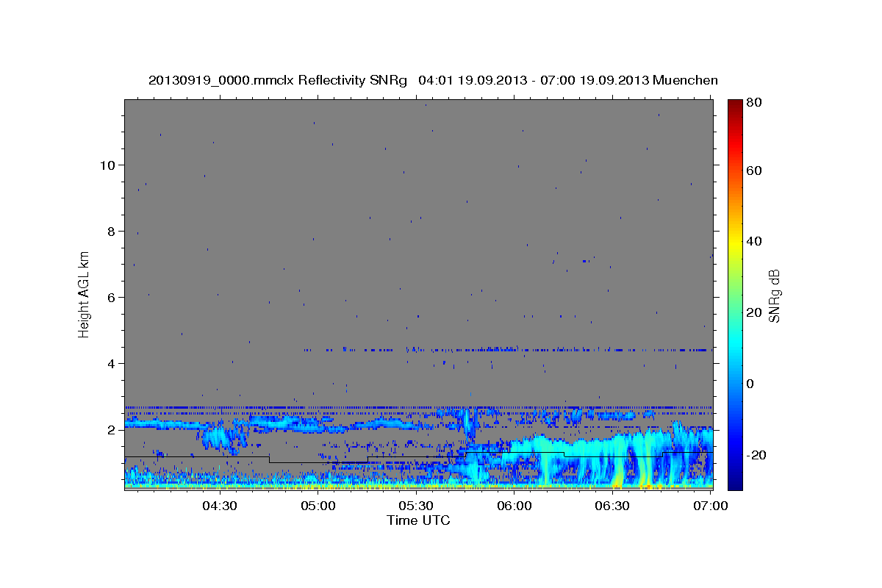Click the colorbar value 80

tap(755, 103)
